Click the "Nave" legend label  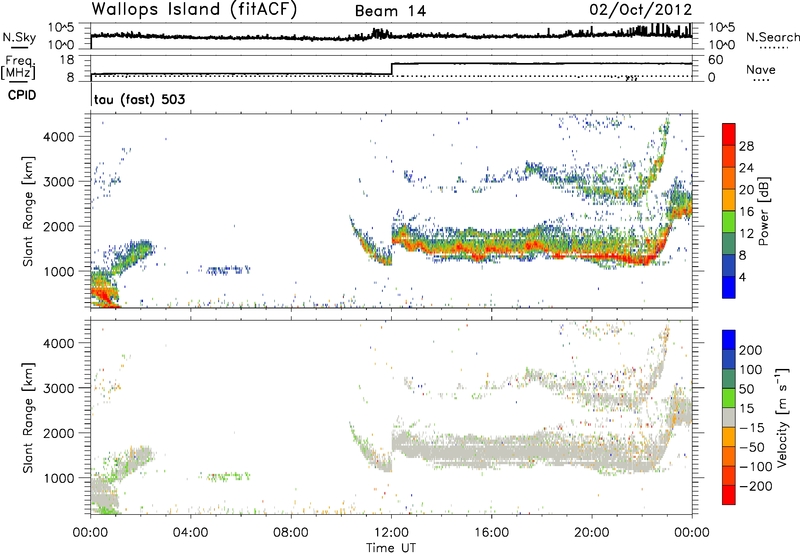pyautogui.click(x=760, y=70)
